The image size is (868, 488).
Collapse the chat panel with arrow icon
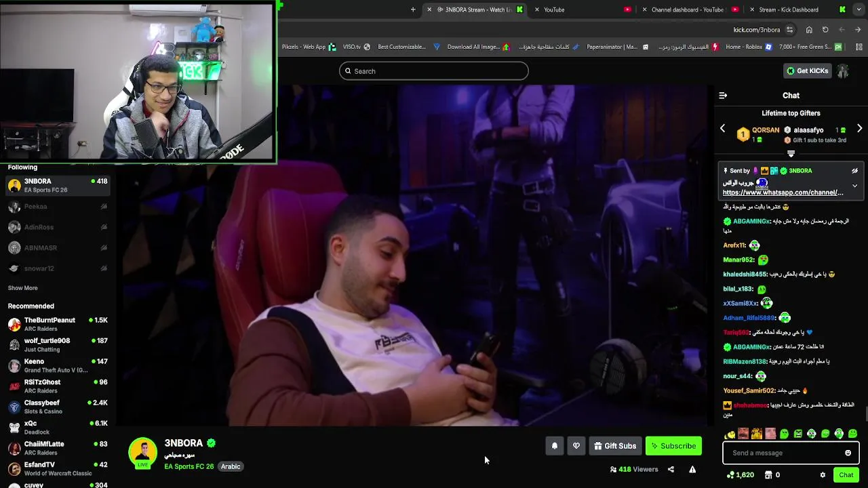click(x=723, y=96)
